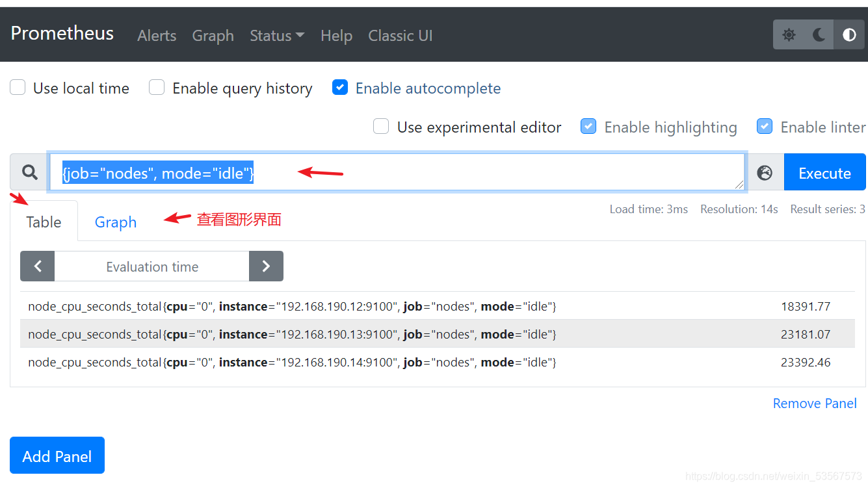Open the Help page
The image size is (868, 488).
click(x=336, y=36)
